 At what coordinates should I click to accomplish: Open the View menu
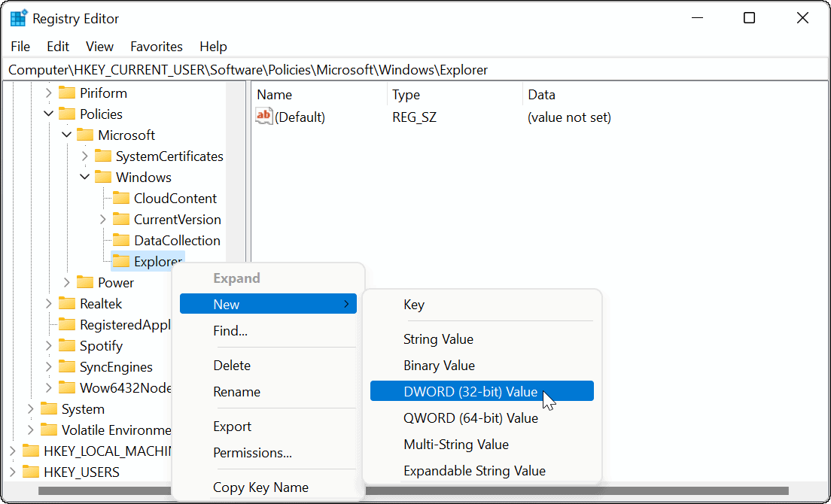(99, 47)
